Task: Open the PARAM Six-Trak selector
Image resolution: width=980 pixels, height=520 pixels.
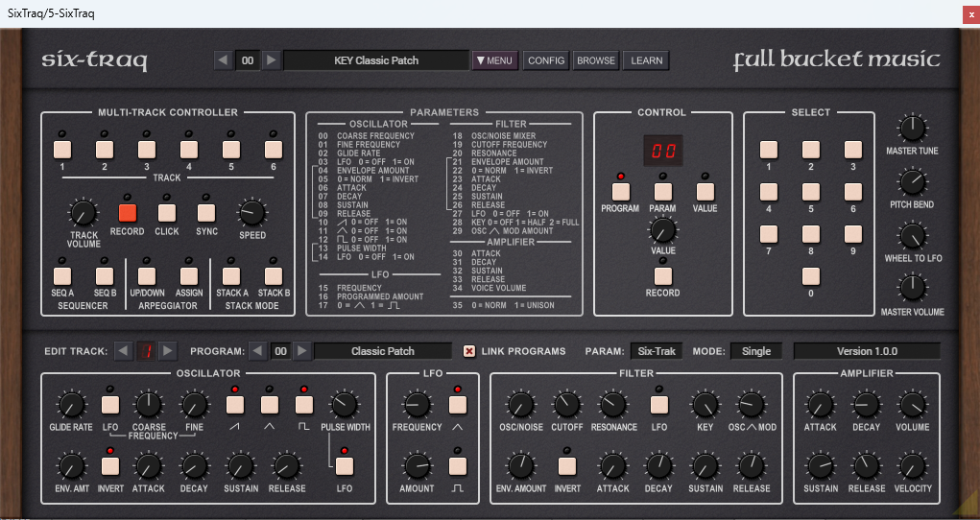Action: [655, 351]
